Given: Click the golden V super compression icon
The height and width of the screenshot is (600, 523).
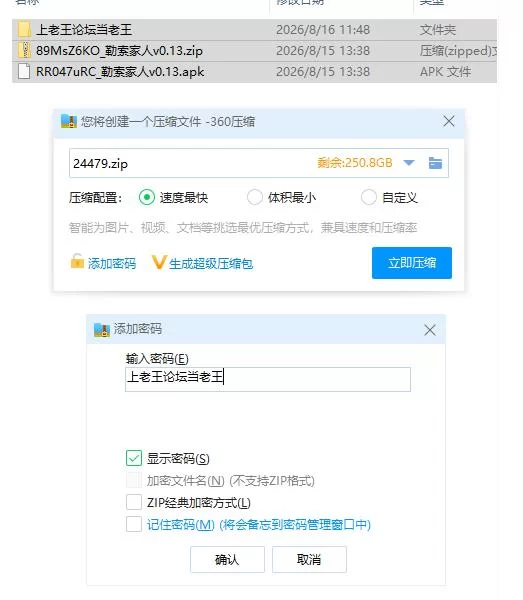Looking at the screenshot, I should (159, 262).
